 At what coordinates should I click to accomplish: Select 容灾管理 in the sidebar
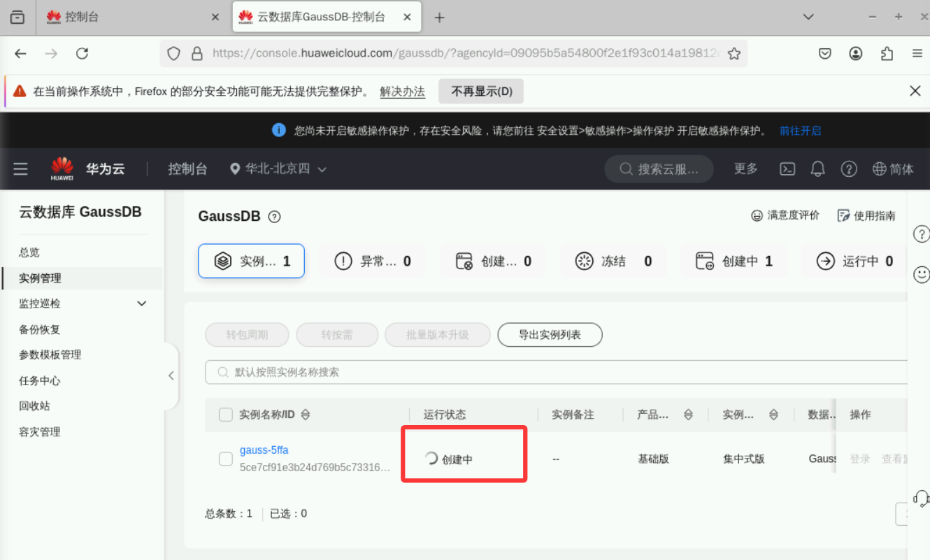point(40,432)
